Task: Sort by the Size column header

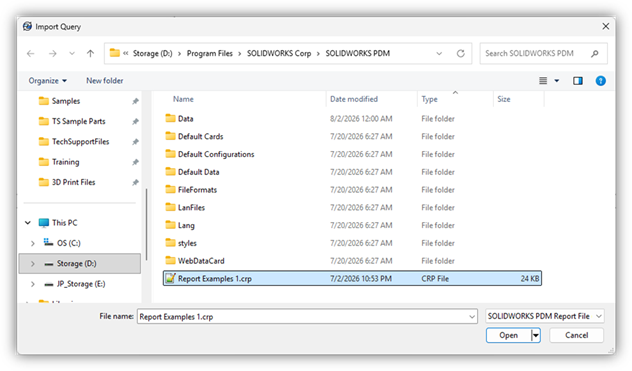Action: click(503, 99)
